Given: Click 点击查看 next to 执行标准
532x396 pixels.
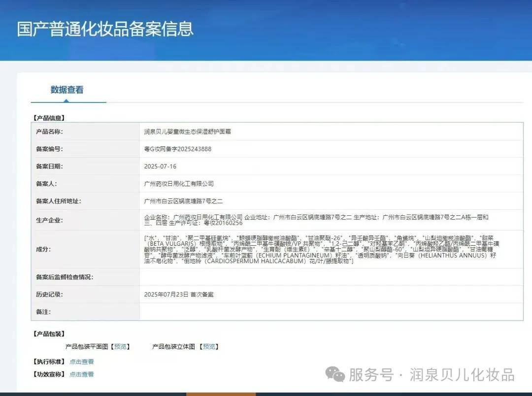Looking at the screenshot, I should pos(82,362).
